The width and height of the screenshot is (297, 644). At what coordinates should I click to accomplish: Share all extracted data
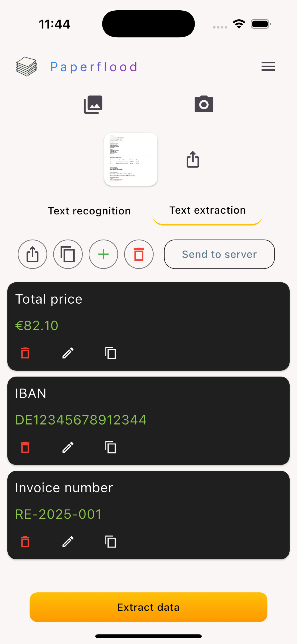(32, 254)
